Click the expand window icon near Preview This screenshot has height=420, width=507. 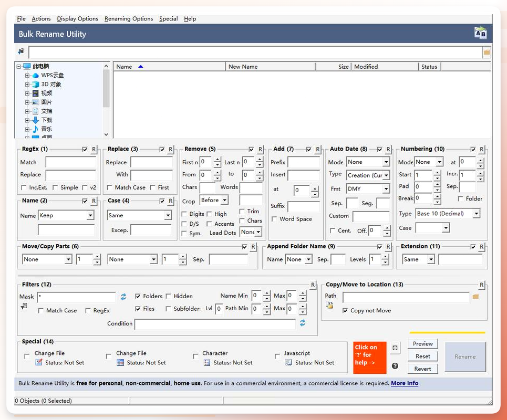[395, 348]
